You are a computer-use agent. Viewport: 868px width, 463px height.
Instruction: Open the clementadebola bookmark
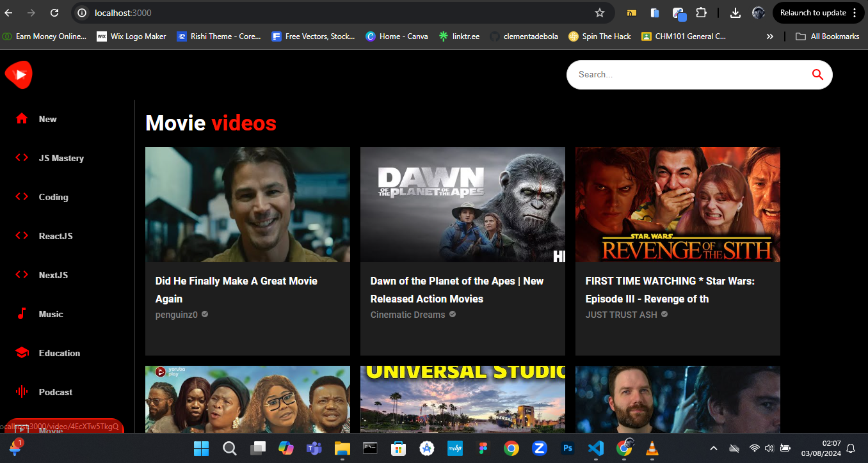[x=523, y=36]
